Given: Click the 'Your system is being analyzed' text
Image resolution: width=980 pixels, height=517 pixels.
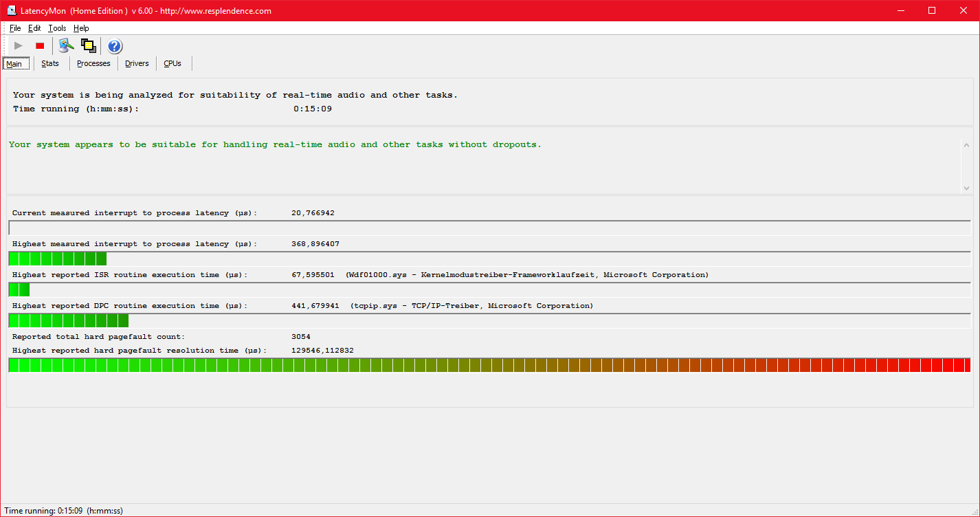Looking at the screenshot, I should [235, 95].
